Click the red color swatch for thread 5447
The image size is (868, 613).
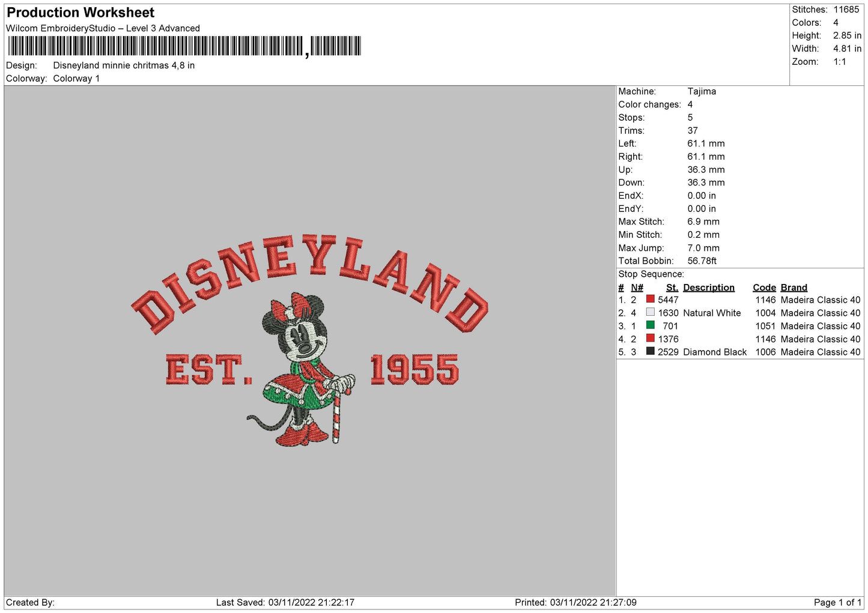(650, 299)
